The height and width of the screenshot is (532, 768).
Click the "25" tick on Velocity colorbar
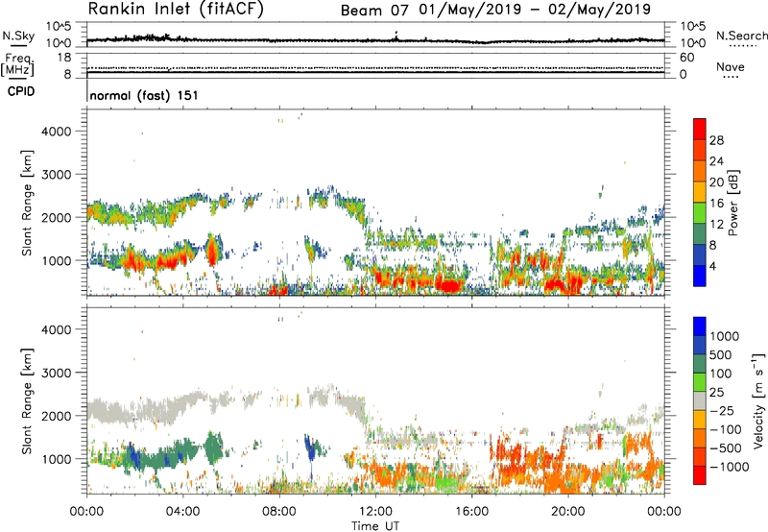[716, 392]
